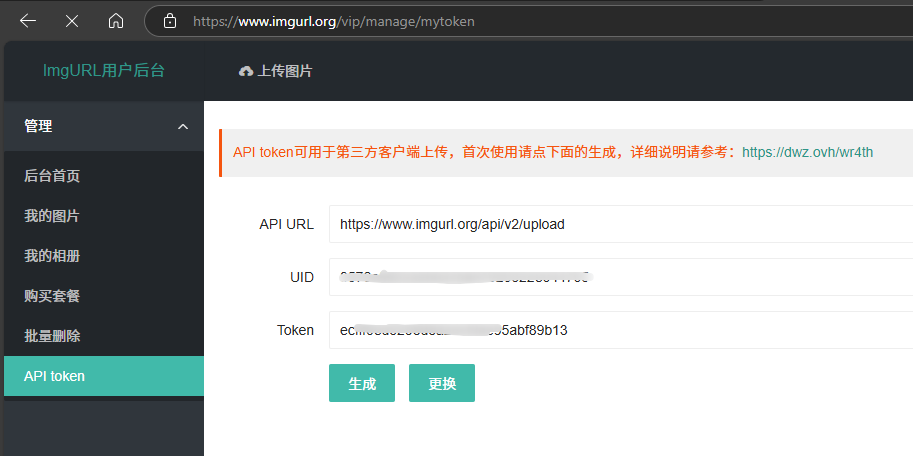
Task: Click the API URL field label
Action: pos(286,224)
